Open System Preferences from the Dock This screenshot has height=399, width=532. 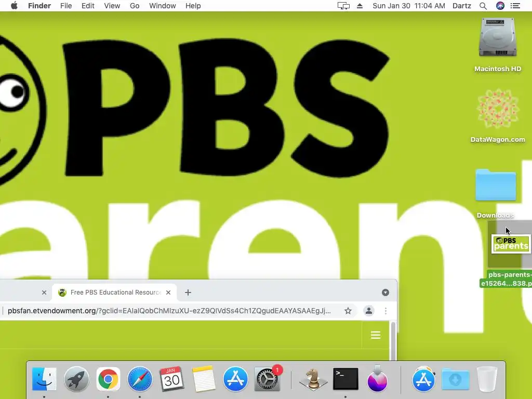pyautogui.click(x=268, y=379)
